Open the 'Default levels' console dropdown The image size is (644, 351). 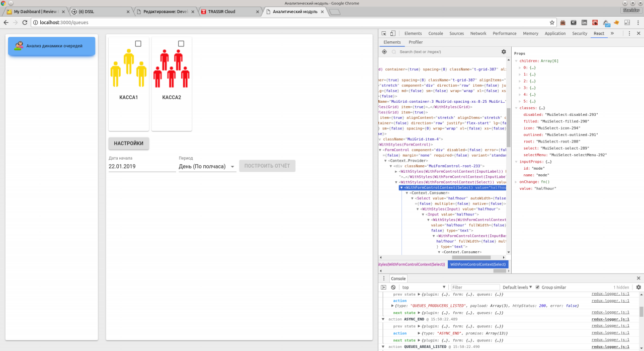point(517,287)
